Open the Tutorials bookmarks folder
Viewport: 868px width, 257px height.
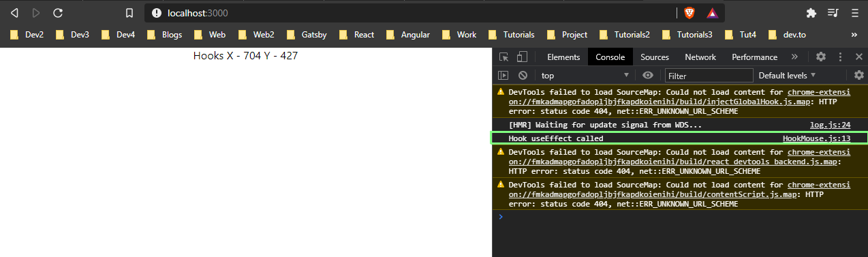pos(511,35)
